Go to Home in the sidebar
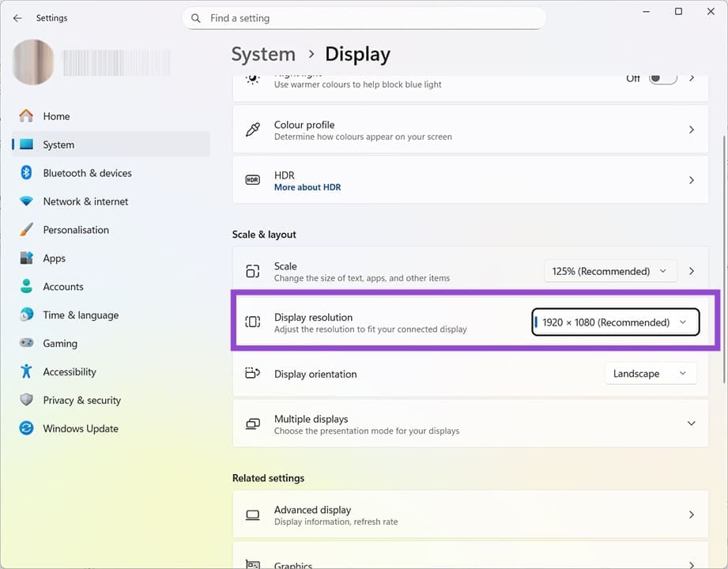Image resolution: width=728 pixels, height=569 pixels. point(56,116)
